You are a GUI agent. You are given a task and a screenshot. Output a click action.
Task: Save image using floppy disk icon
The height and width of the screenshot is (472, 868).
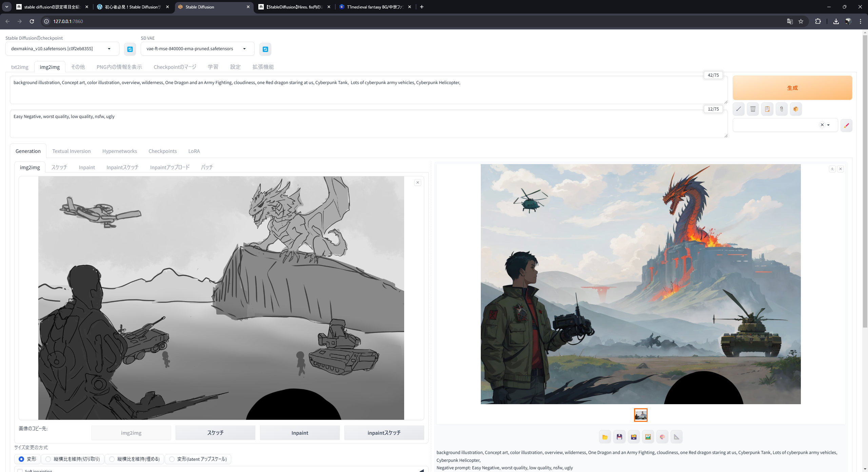(619, 437)
